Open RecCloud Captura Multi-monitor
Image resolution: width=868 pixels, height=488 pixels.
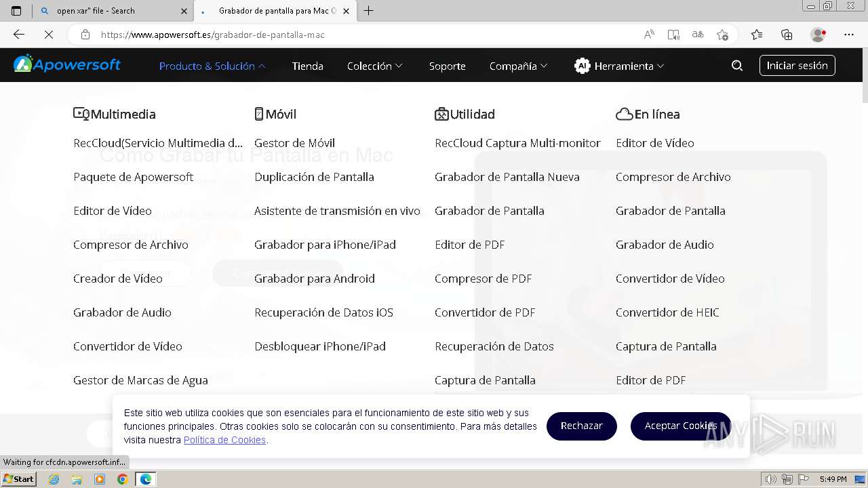[x=517, y=143]
